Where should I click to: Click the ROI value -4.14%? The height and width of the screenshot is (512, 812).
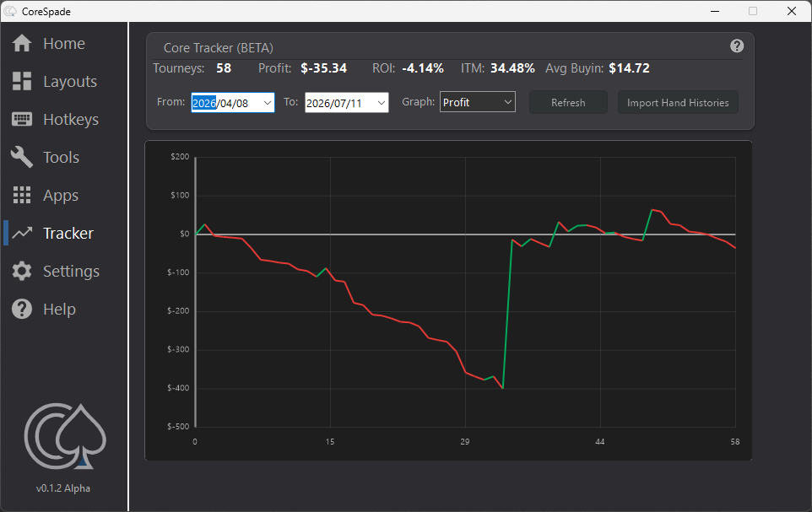coord(423,68)
